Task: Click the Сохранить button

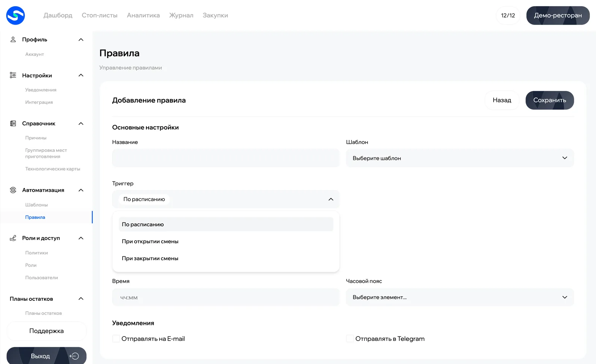Action: 550,100
